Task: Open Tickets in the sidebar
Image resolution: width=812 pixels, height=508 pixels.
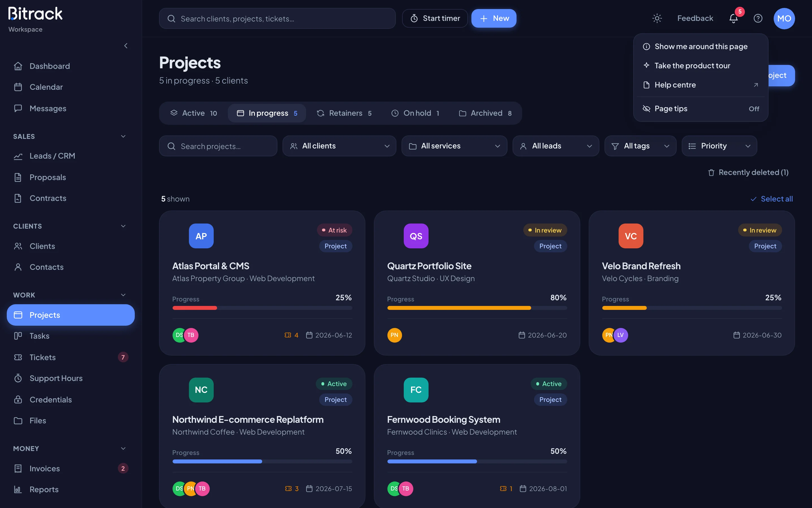Action: [x=70, y=357]
